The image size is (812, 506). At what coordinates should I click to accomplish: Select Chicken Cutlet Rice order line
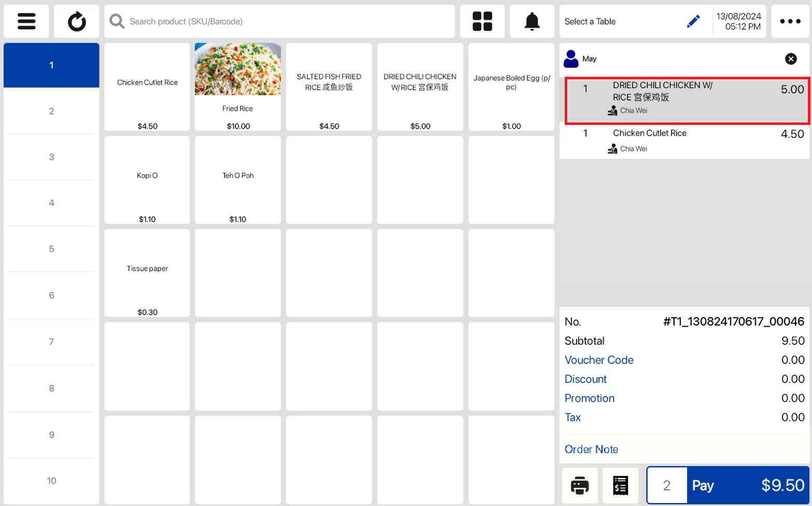(684, 140)
